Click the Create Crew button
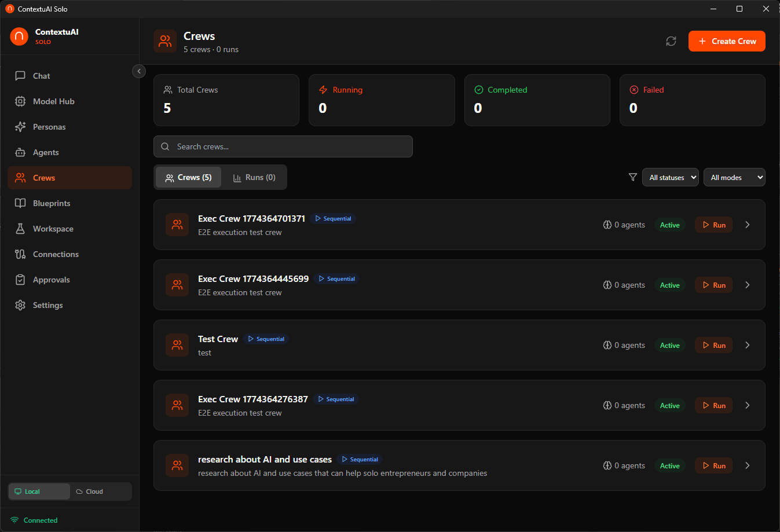Screen dimensions: 780x532 coord(727,41)
